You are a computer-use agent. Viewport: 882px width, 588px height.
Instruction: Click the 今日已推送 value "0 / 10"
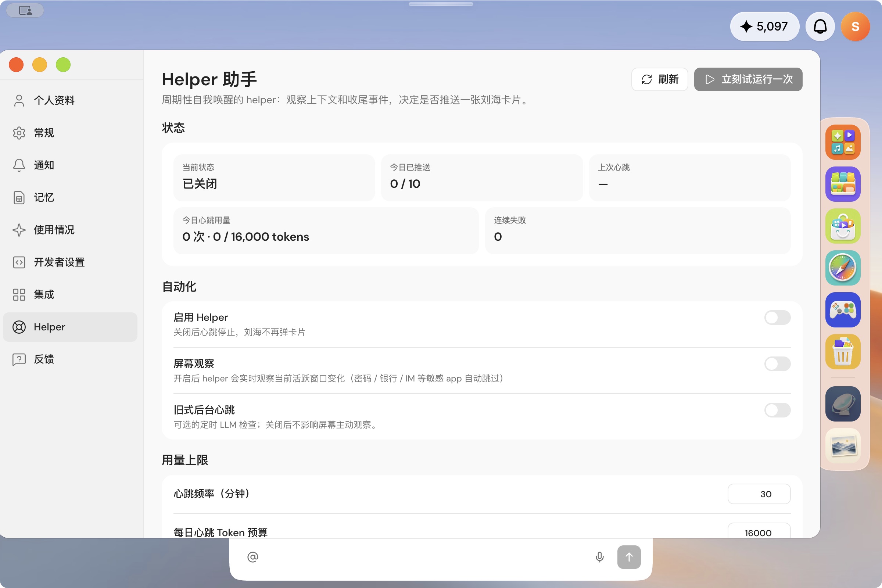[405, 184]
